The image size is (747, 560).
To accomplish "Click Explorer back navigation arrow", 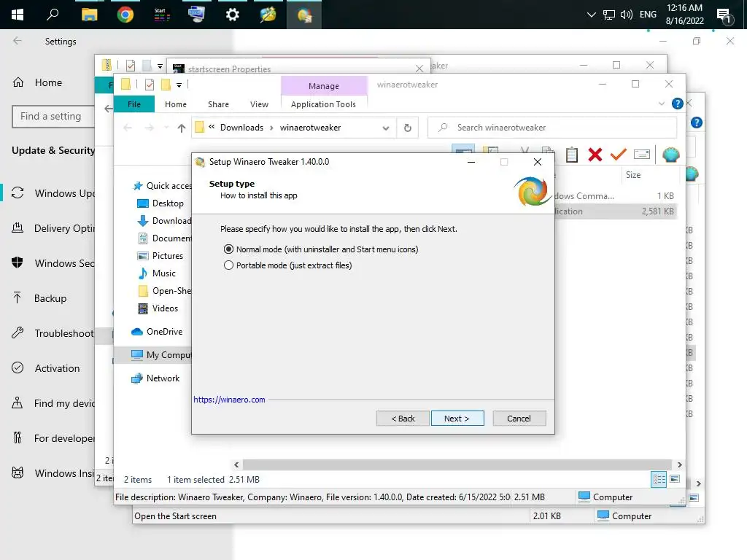I will pos(127,128).
